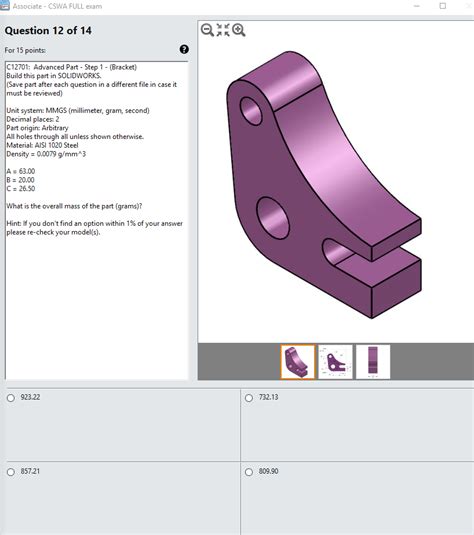Click the fit-to-view icon
Image resolution: width=474 pixels, height=535 pixels.
pos(223,30)
